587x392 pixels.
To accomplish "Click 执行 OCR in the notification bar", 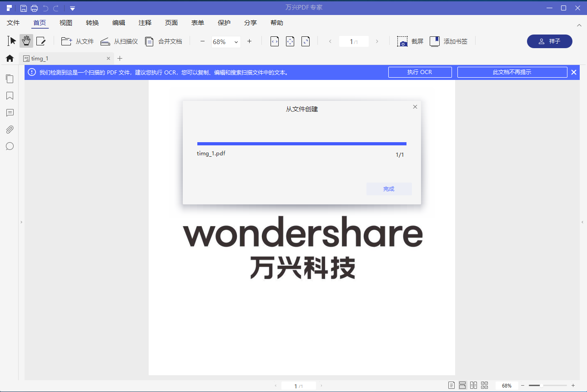I will click(419, 72).
